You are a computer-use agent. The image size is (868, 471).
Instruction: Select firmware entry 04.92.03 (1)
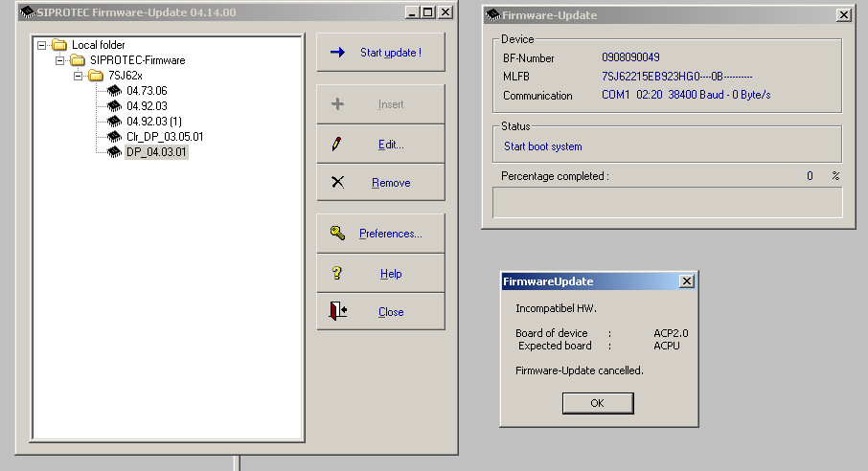(154, 122)
